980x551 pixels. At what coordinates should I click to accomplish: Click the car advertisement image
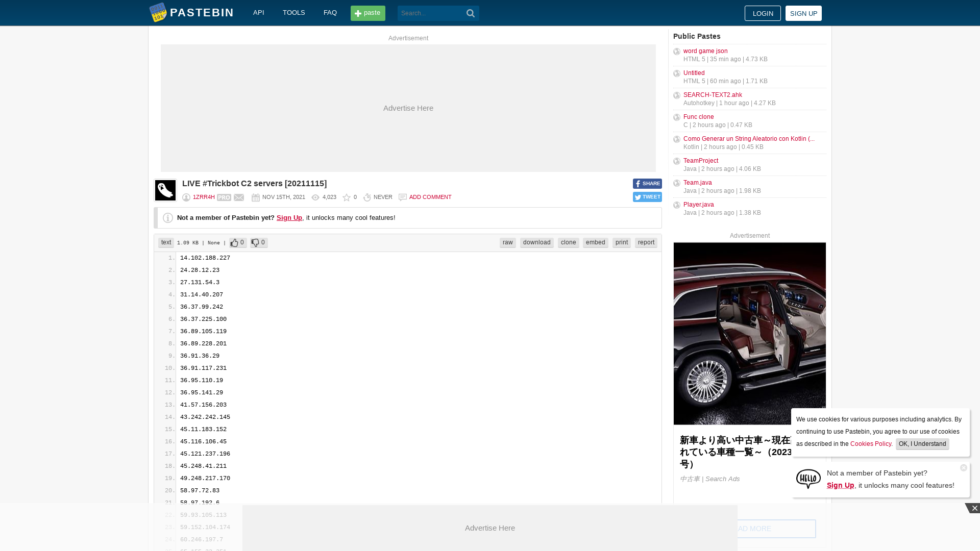pos(749,334)
